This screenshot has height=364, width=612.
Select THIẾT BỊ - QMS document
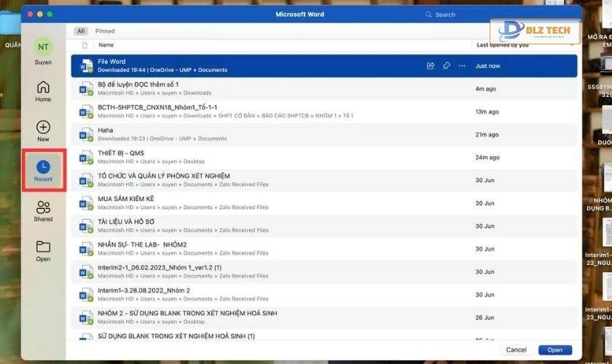coord(324,157)
